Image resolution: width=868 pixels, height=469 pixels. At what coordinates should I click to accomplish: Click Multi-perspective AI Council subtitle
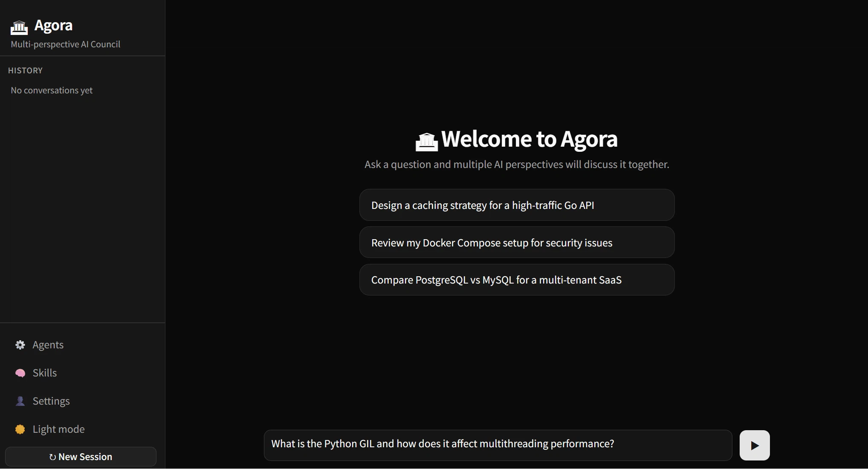65,44
